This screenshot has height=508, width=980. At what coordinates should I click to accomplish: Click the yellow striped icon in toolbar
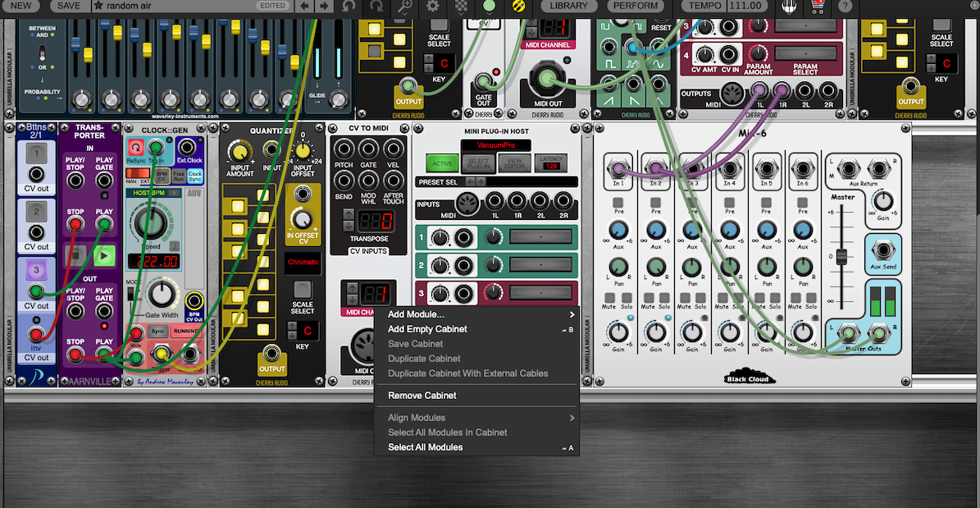point(518,7)
